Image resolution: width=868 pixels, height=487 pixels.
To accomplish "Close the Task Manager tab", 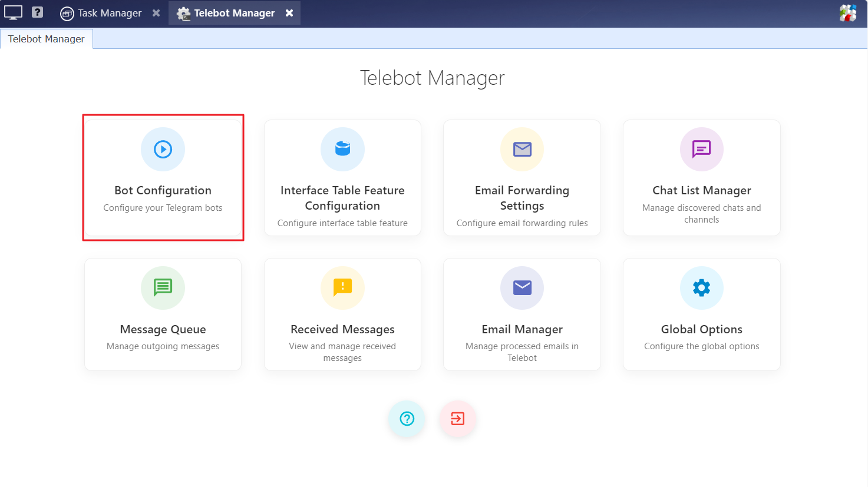I will click(156, 13).
